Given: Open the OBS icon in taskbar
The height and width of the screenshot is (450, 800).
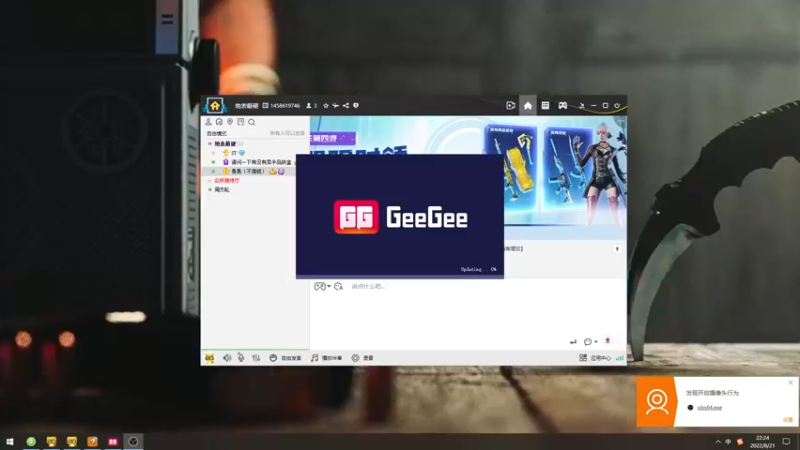Looking at the screenshot, I should click(133, 441).
